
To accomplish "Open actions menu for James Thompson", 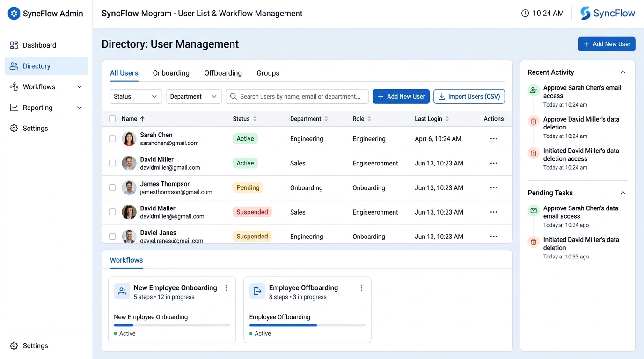I will pyautogui.click(x=494, y=187).
